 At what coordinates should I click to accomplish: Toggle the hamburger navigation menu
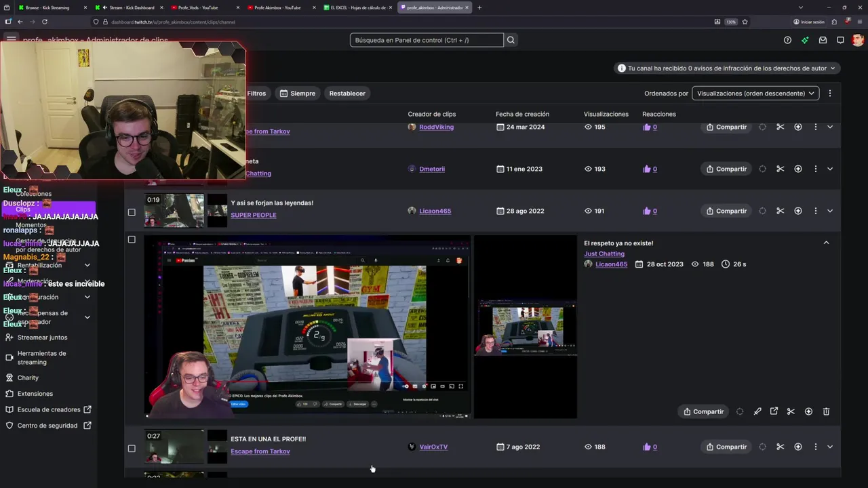click(x=11, y=39)
